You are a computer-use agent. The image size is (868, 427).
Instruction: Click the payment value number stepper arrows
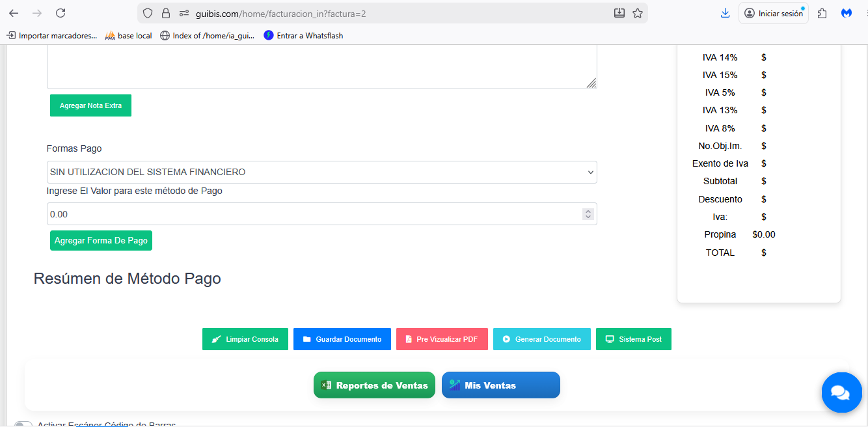[x=588, y=214]
